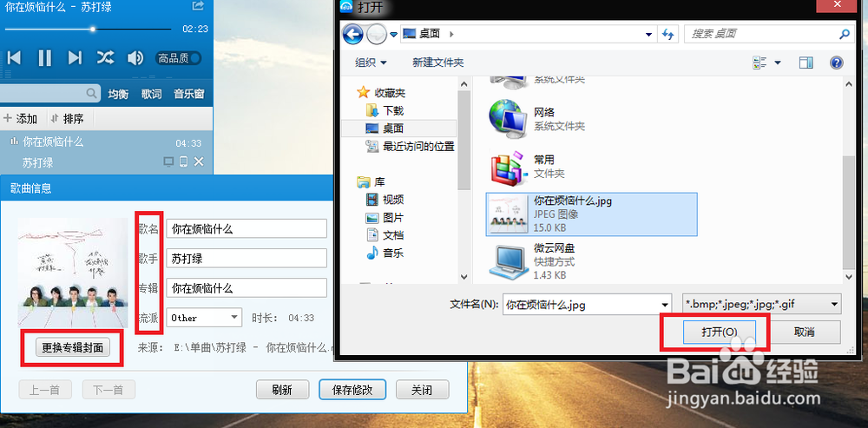
Task: Click the send-to-phone icon on the song row
Action: pos(183,161)
